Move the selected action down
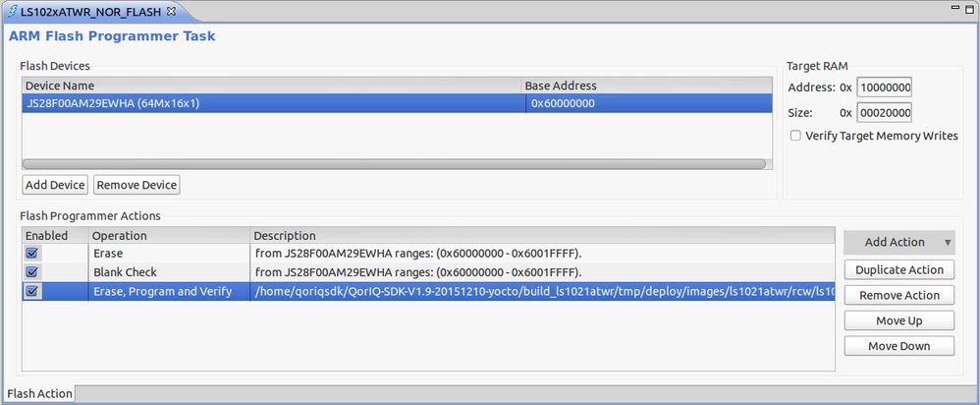 (898, 346)
